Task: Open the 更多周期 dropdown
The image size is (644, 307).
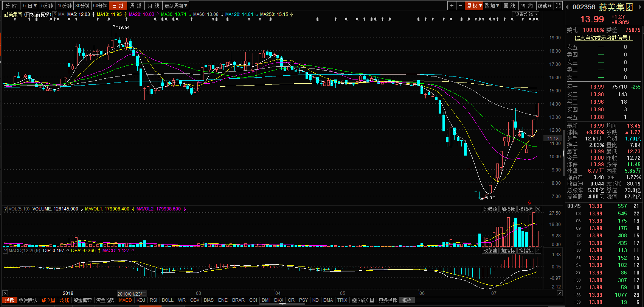Action: pyautogui.click(x=176, y=6)
